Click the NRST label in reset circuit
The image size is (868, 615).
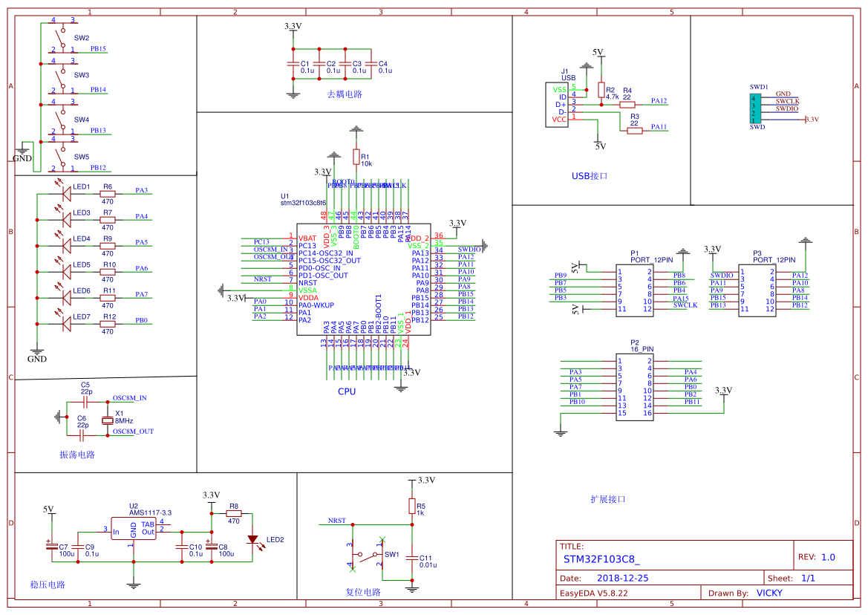pyautogui.click(x=336, y=521)
